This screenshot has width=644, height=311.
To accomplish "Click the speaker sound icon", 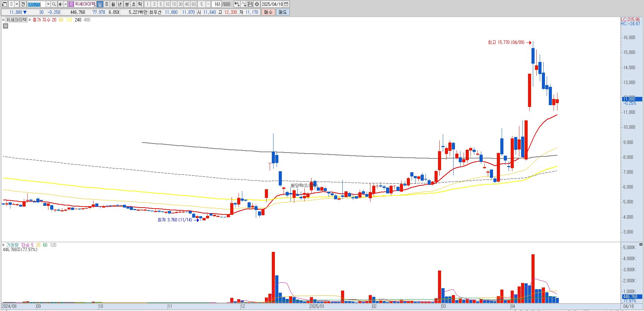I will click(61, 4).
